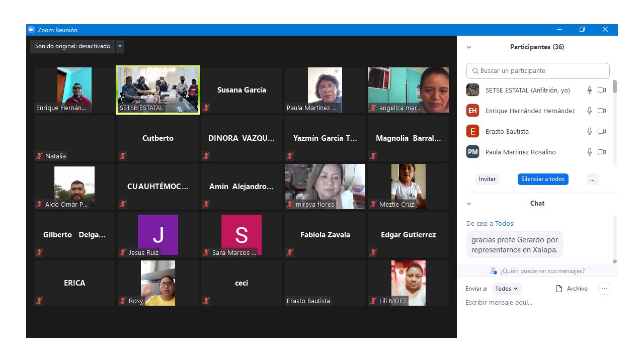The height and width of the screenshot is (362, 644).
Task: Select the Lili MDEZ video tile
Action: coord(409,283)
